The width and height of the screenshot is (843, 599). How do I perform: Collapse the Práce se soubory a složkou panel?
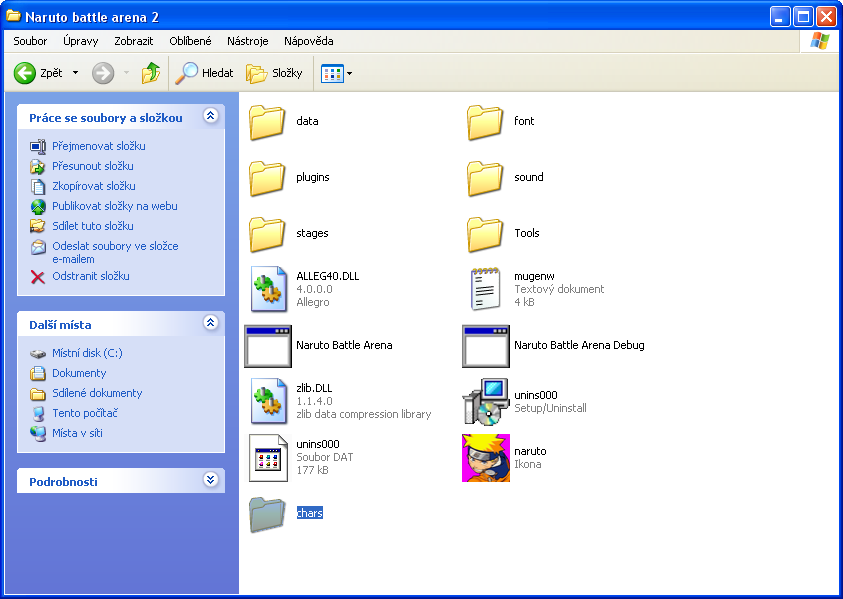(x=211, y=115)
